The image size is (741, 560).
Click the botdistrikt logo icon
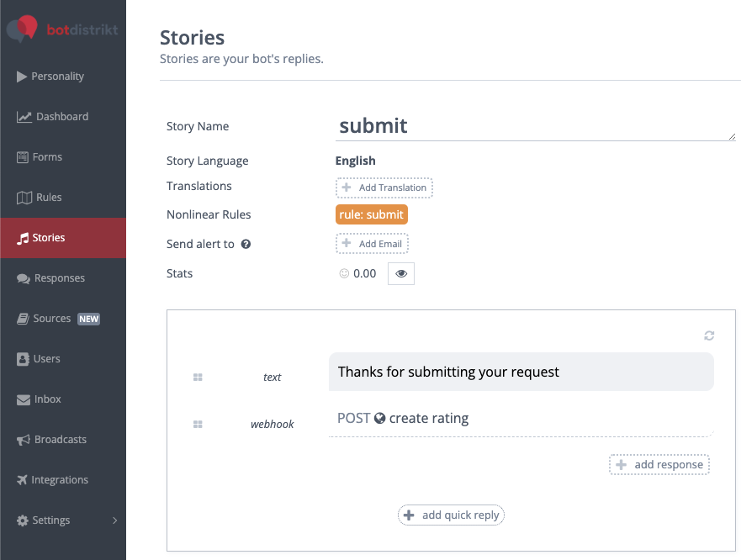click(23, 28)
